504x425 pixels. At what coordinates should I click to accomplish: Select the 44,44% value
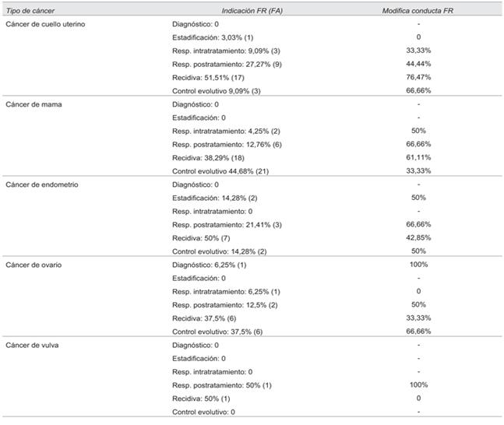(x=418, y=64)
